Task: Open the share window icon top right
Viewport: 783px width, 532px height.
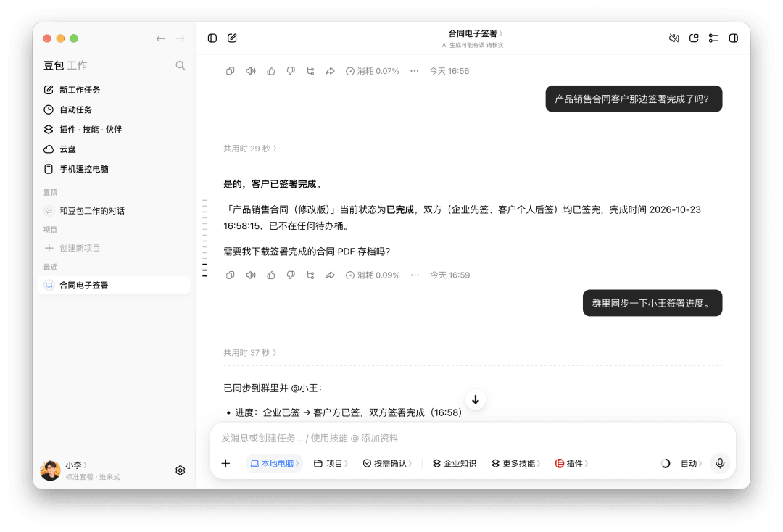Action: [694, 38]
